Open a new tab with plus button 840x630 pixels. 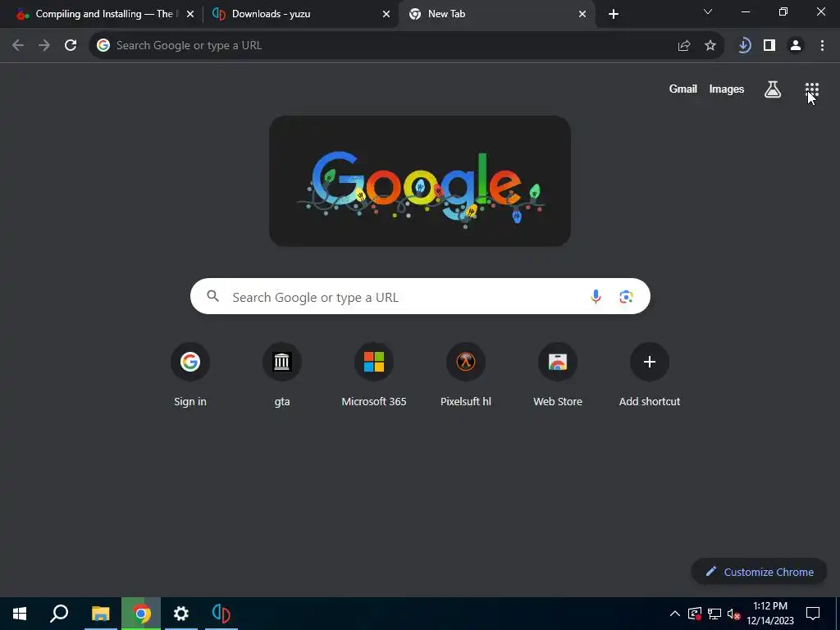pyautogui.click(x=614, y=14)
